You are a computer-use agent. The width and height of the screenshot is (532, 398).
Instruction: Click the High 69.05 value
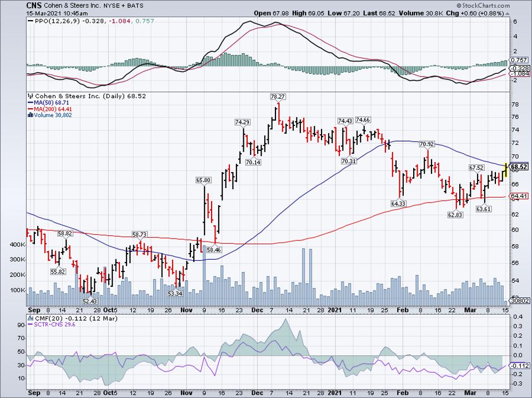click(x=308, y=13)
